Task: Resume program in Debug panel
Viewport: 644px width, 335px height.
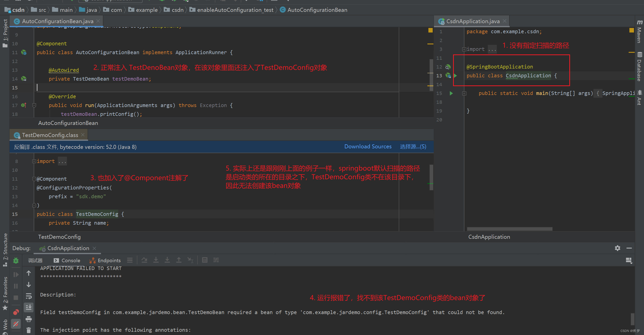Action: click(16, 275)
